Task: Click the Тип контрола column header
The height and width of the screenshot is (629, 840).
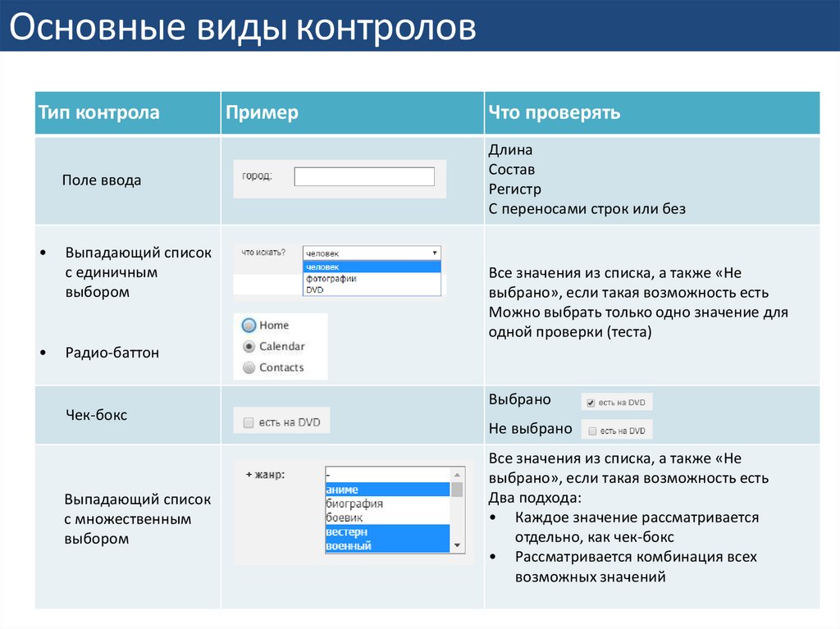Action: pos(127,112)
